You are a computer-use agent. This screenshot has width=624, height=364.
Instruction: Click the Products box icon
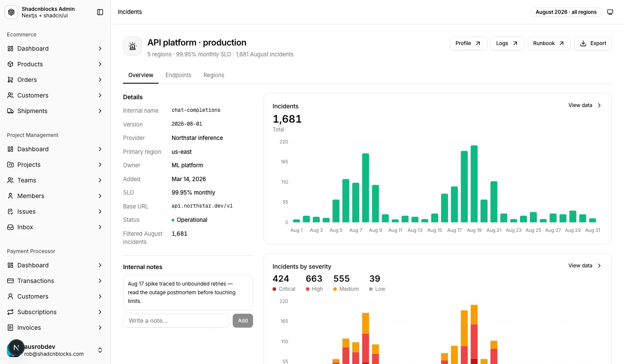click(10, 64)
